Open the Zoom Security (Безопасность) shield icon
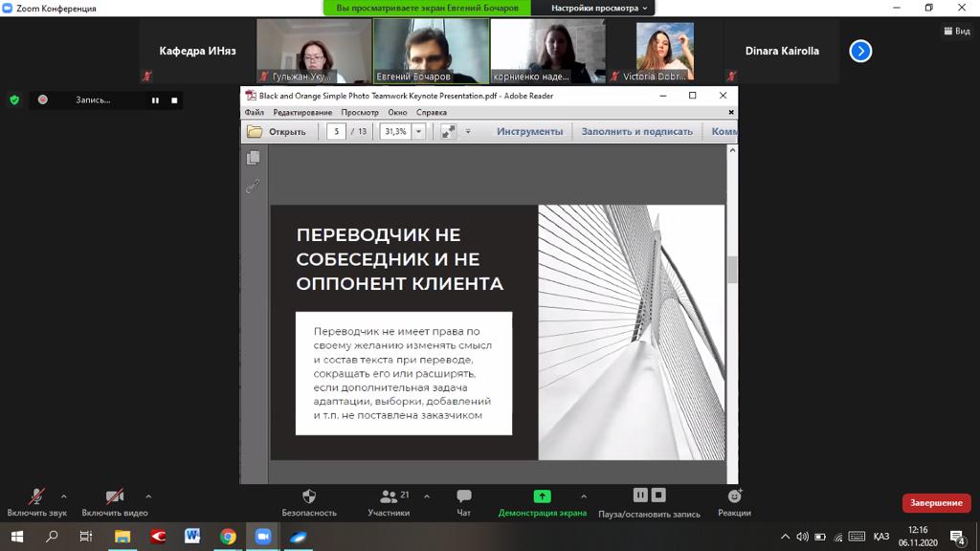 coord(308,496)
